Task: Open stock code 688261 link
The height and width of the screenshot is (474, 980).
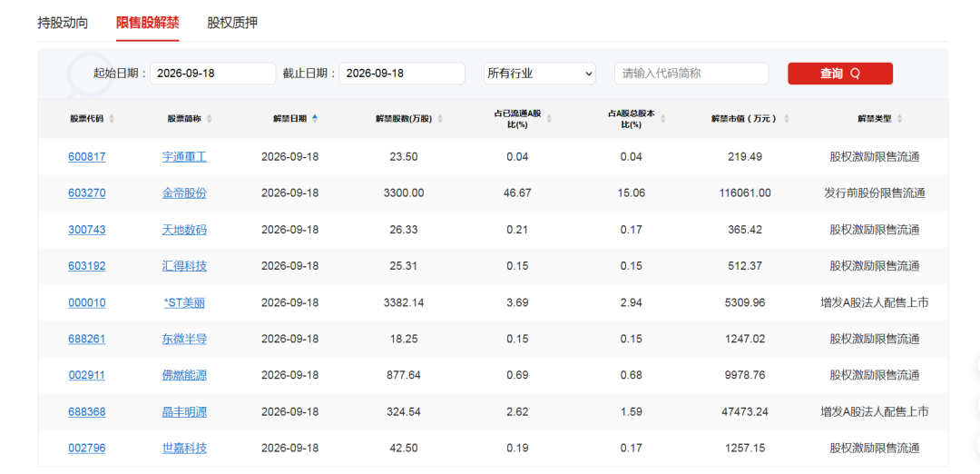Action: click(87, 340)
